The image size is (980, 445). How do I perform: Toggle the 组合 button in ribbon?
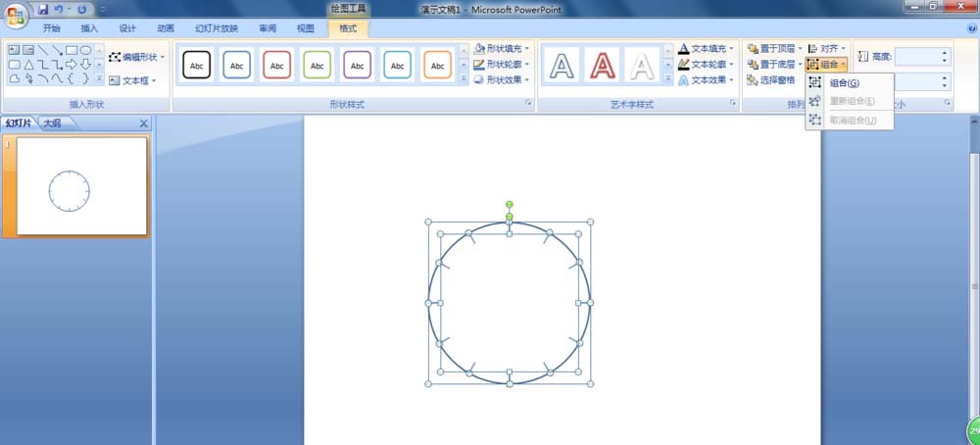click(x=826, y=64)
